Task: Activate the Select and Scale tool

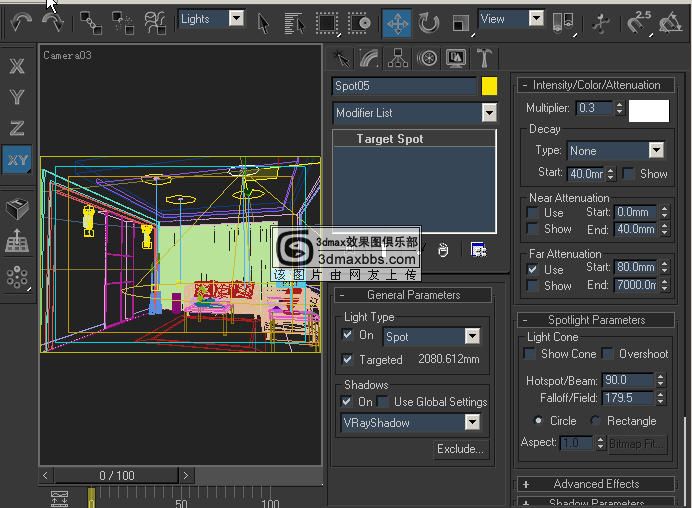Action: [x=461, y=23]
